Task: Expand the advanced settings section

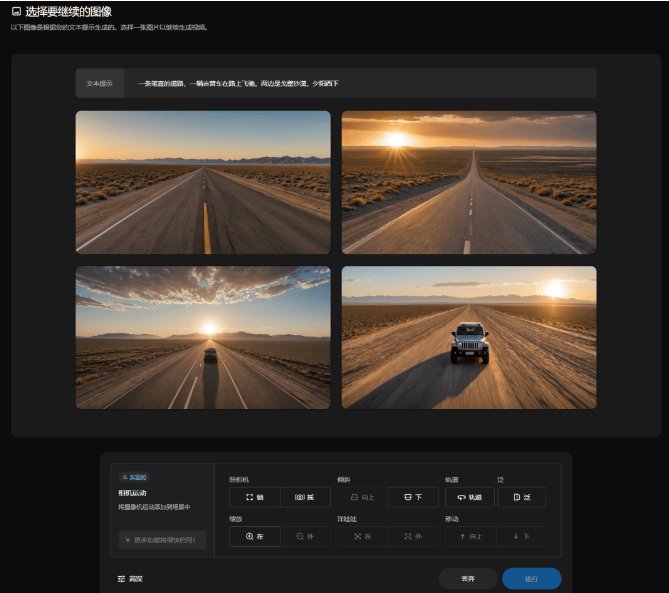Action: click(x=130, y=579)
